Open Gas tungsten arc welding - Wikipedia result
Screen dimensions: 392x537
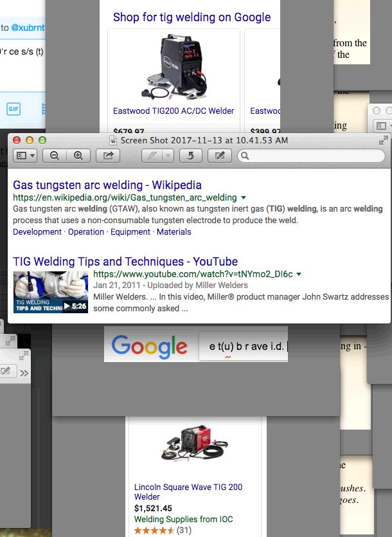(107, 185)
